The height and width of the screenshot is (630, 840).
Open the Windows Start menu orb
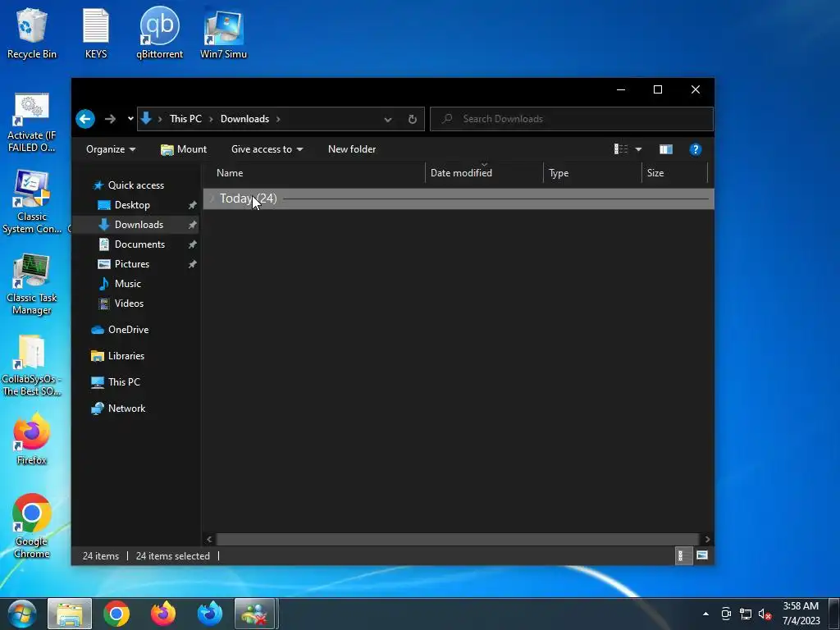point(21,614)
